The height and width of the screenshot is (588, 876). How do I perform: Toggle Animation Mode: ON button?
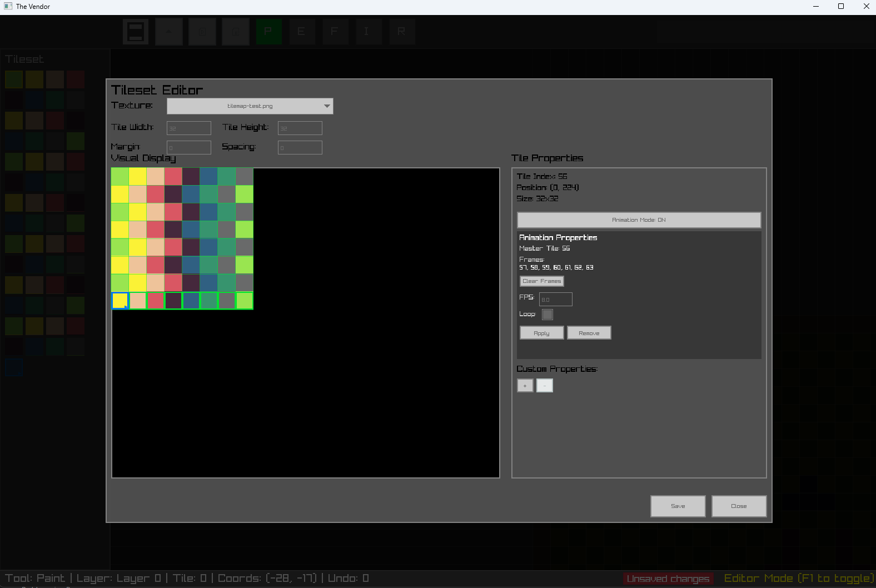pos(639,220)
